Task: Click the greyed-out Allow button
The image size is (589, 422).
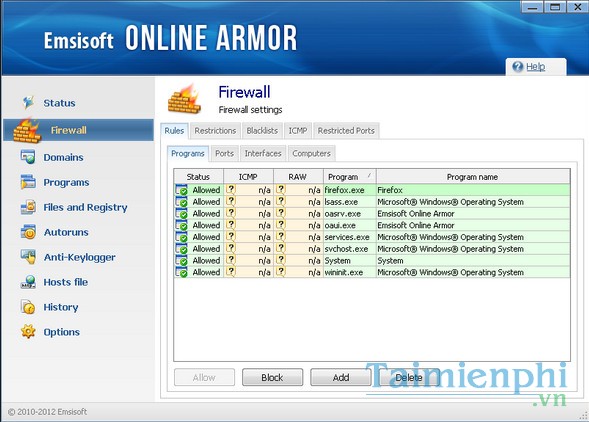Action: [x=204, y=377]
